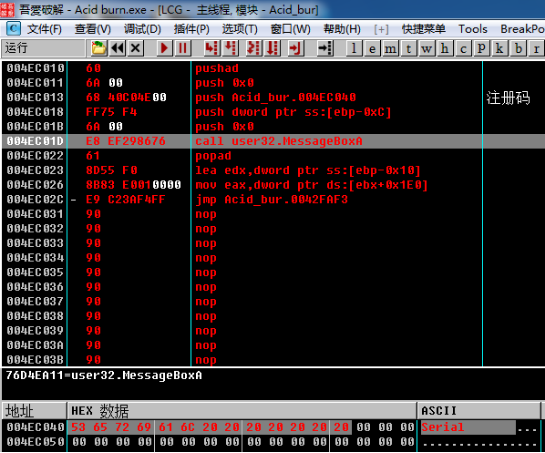Show memory map with 'm' button
The height and width of the screenshot is (453, 545).
pyautogui.click(x=390, y=48)
